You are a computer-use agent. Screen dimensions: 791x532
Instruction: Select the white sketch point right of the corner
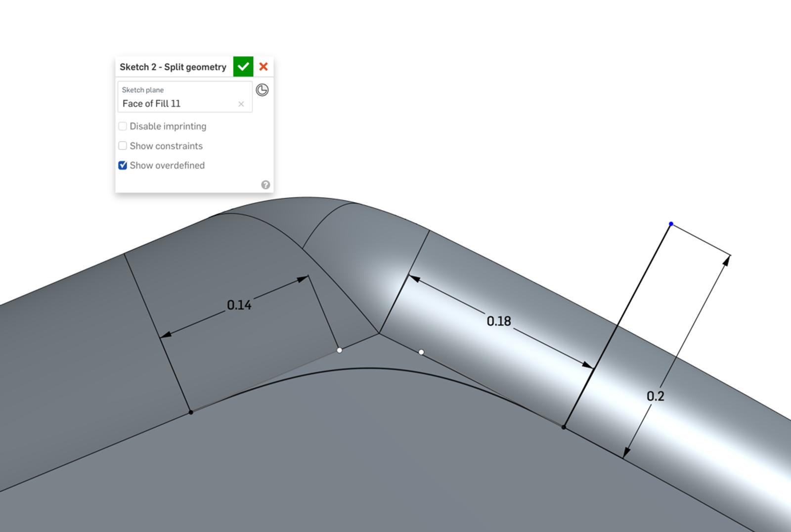pyautogui.click(x=421, y=352)
